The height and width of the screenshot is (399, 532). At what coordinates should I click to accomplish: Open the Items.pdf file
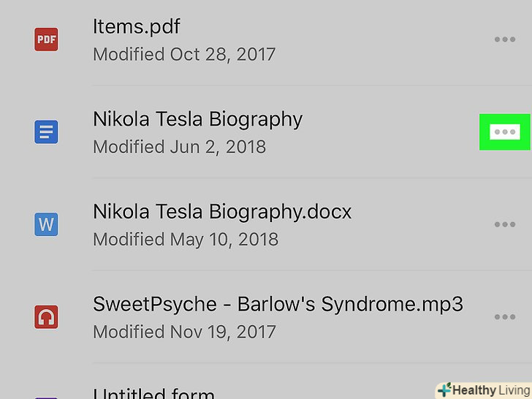(x=137, y=26)
